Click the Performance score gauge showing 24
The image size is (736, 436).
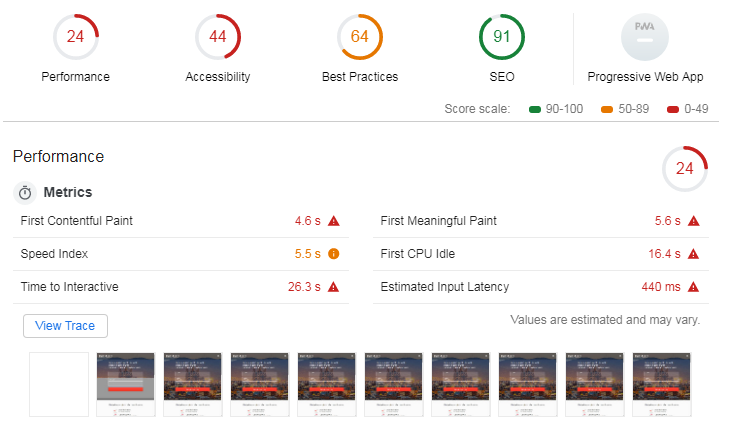pyautogui.click(x=76, y=37)
